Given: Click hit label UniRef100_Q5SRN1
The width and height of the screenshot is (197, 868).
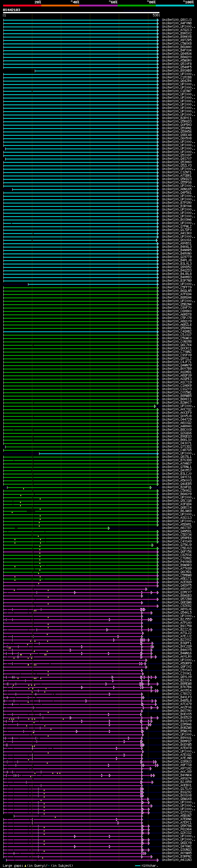Looking at the screenshot, I should click(177, 128).
